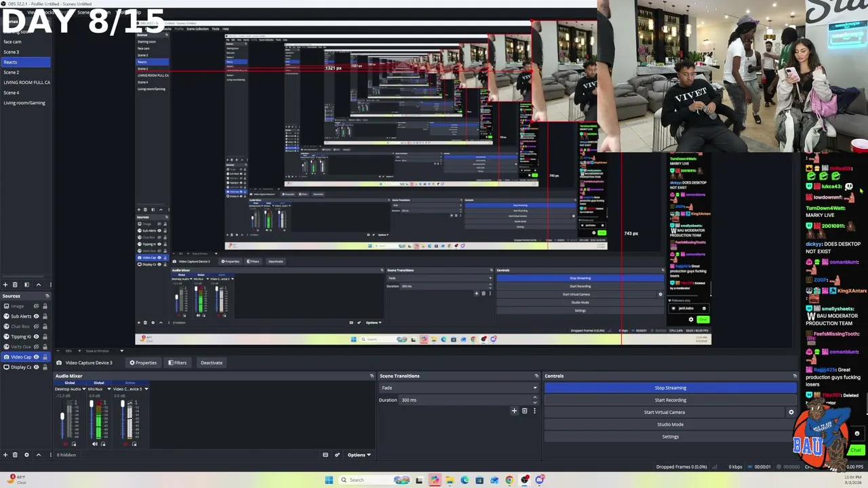Click the Windows taskbar Search box

[x=374, y=480]
